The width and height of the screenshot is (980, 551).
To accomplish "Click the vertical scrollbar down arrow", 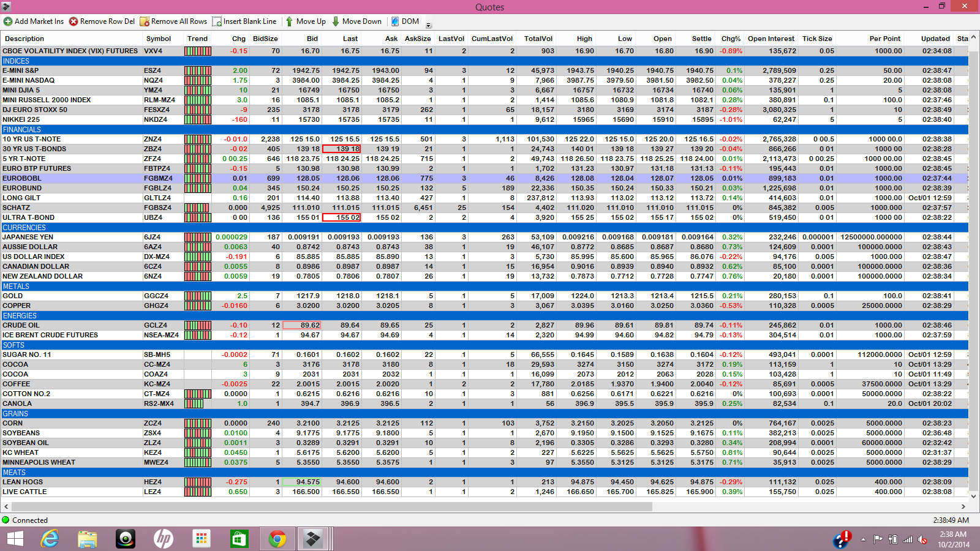I will pos(974,496).
